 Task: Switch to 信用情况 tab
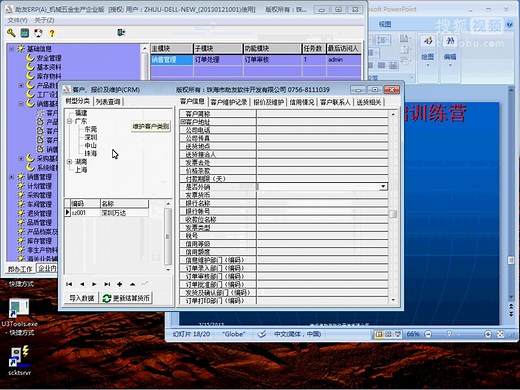click(302, 102)
